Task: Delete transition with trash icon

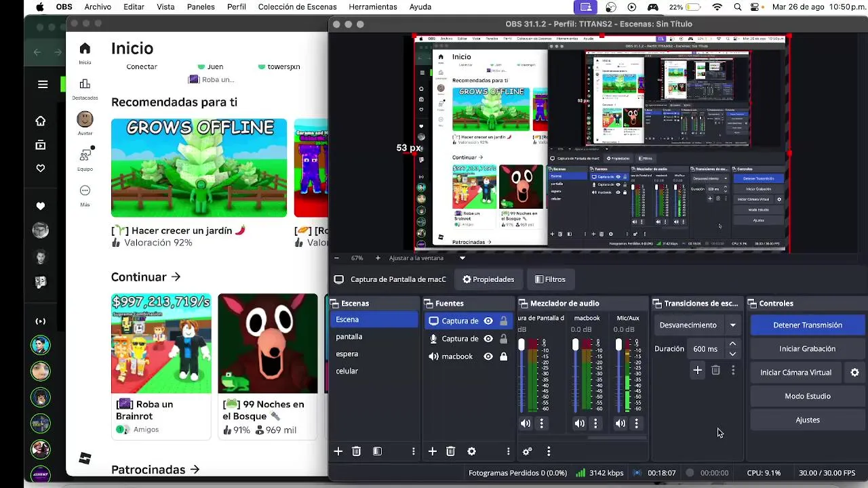Action: [x=715, y=370]
